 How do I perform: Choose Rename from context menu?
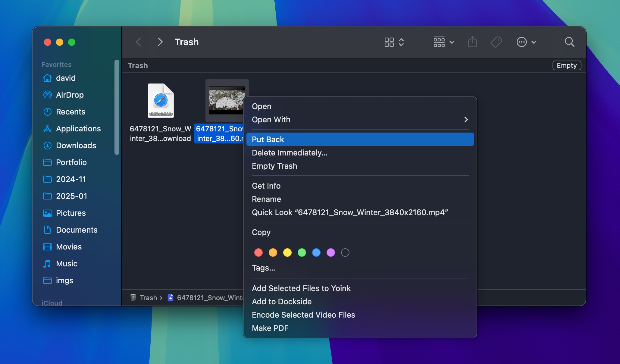pyautogui.click(x=360, y=199)
